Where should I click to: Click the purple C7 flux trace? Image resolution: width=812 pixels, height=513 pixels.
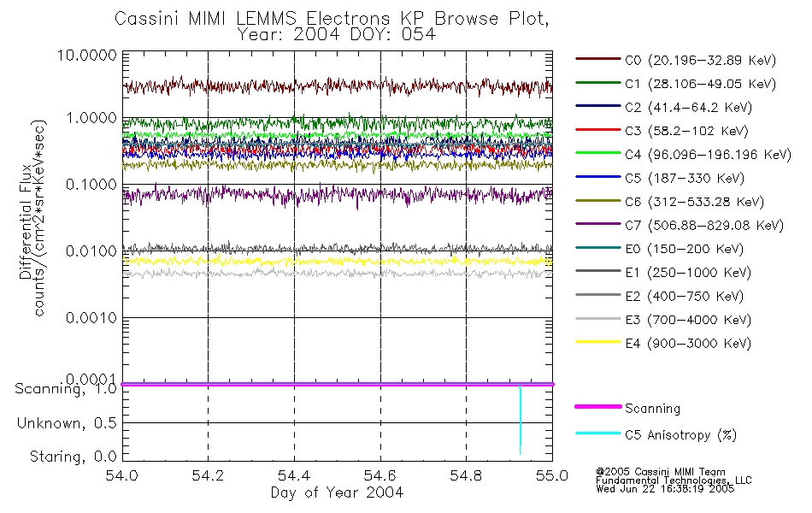(x=337, y=195)
